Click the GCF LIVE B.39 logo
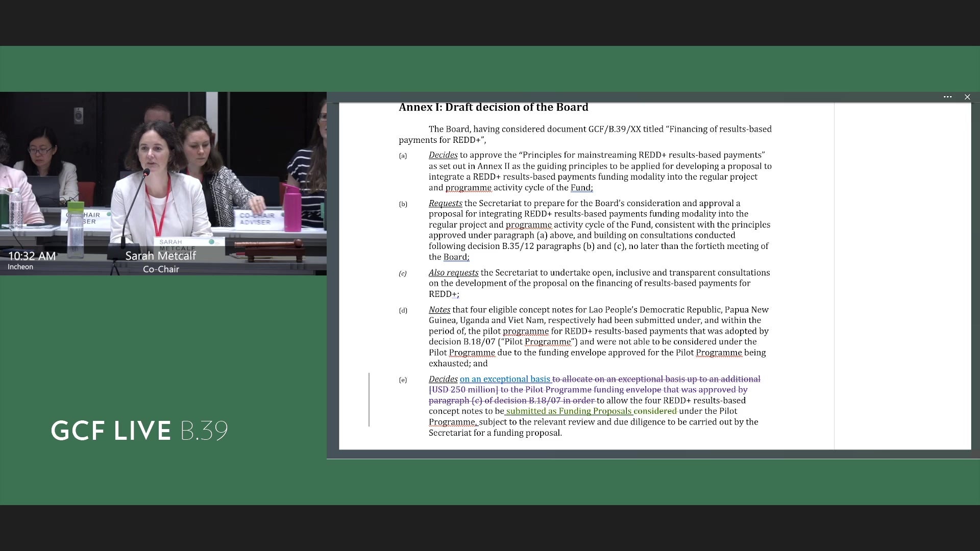The width and height of the screenshot is (980, 551). (139, 431)
